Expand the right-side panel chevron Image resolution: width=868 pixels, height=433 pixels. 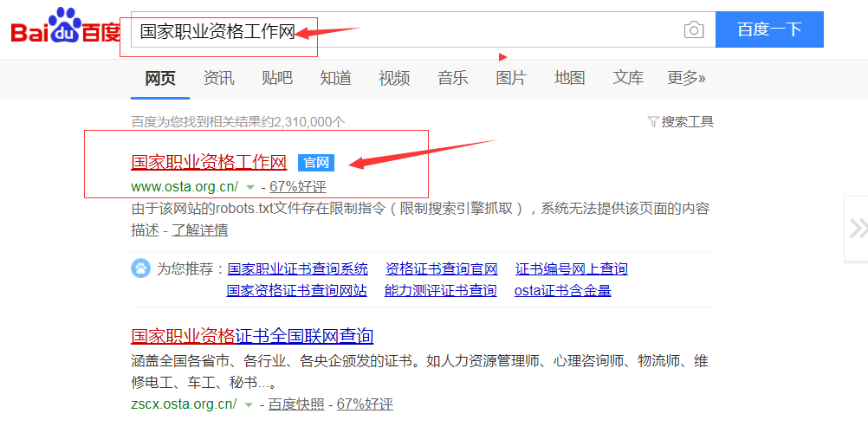tap(858, 228)
